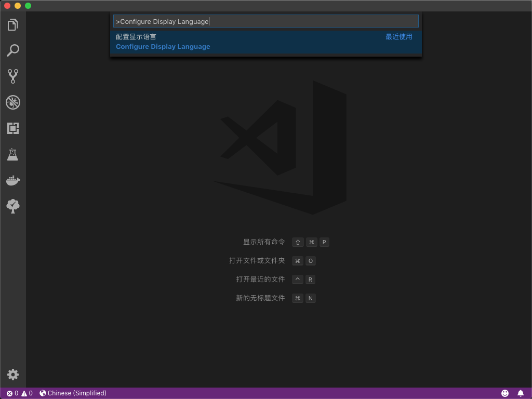Show the Source Control view
Screen dimensions: 532x399
[x=13, y=76]
